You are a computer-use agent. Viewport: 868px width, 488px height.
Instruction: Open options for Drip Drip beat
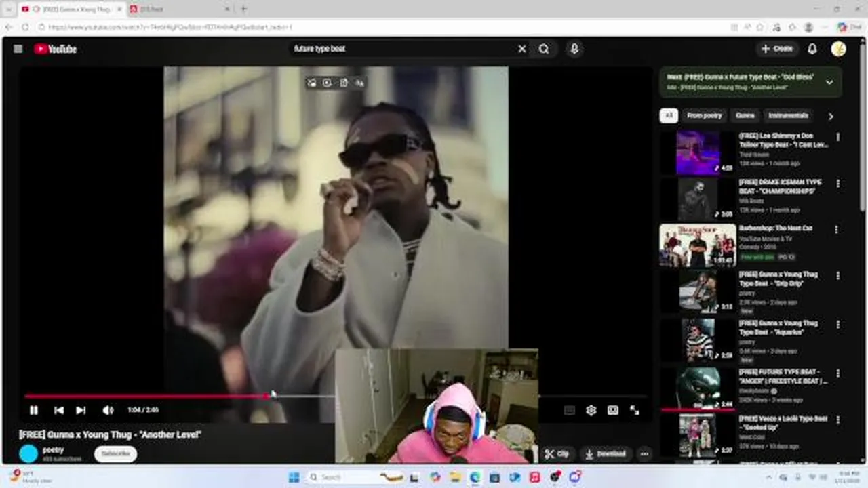838,276
